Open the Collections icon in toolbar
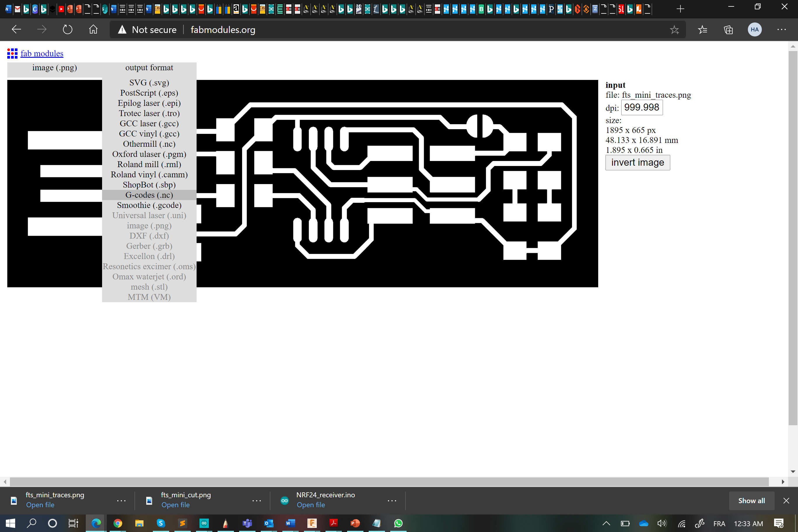 (x=728, y=29)
